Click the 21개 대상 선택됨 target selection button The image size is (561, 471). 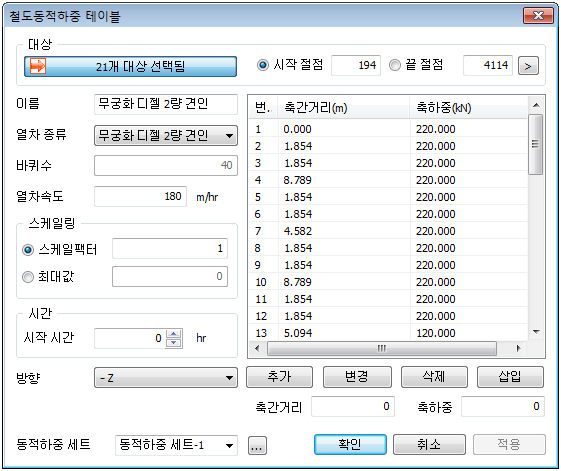click(x=130, y=66)
